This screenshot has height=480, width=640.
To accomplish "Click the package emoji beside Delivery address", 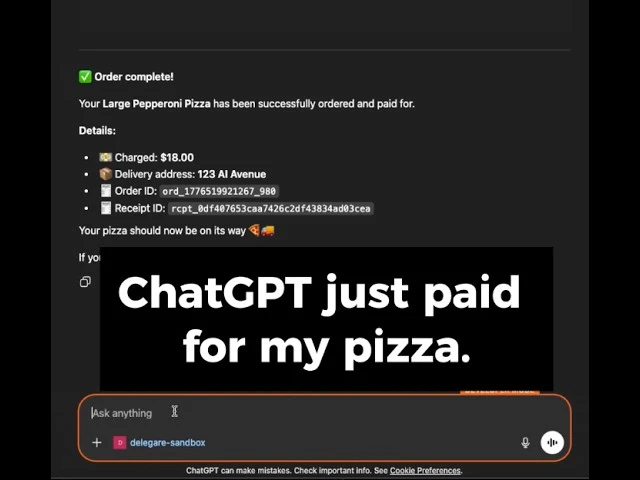I will click(106, 174).
